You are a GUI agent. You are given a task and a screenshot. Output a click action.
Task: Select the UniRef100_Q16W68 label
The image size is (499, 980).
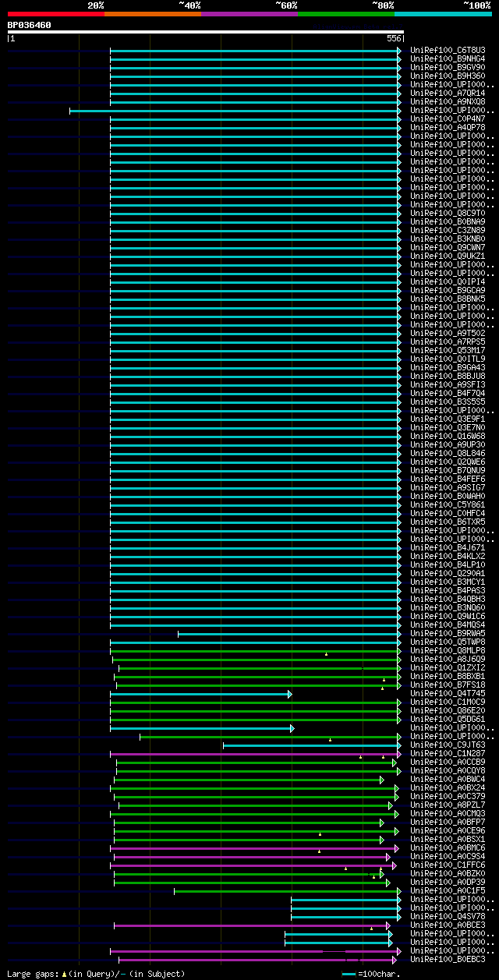tap(448, 436)
